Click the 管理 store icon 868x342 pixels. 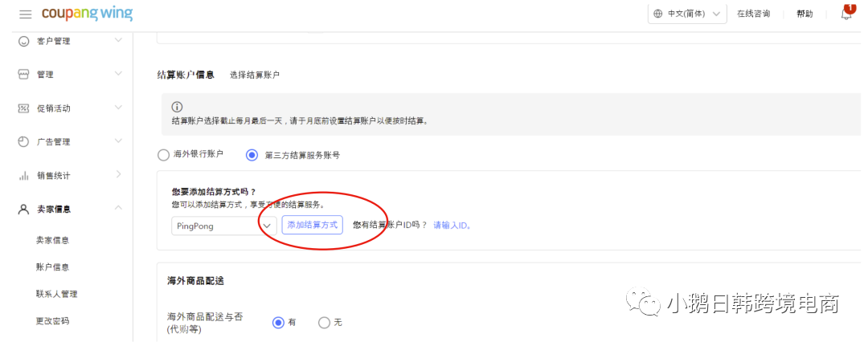tap(23, 74)
